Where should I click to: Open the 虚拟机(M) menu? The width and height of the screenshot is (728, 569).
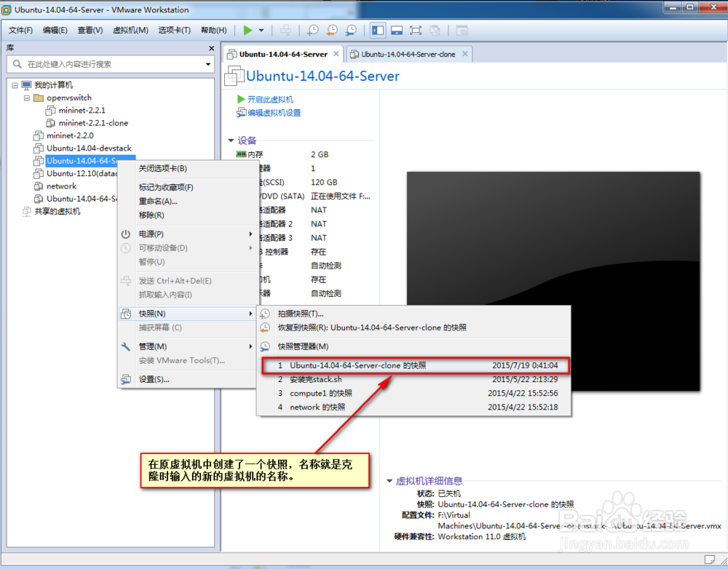(130, 30)
